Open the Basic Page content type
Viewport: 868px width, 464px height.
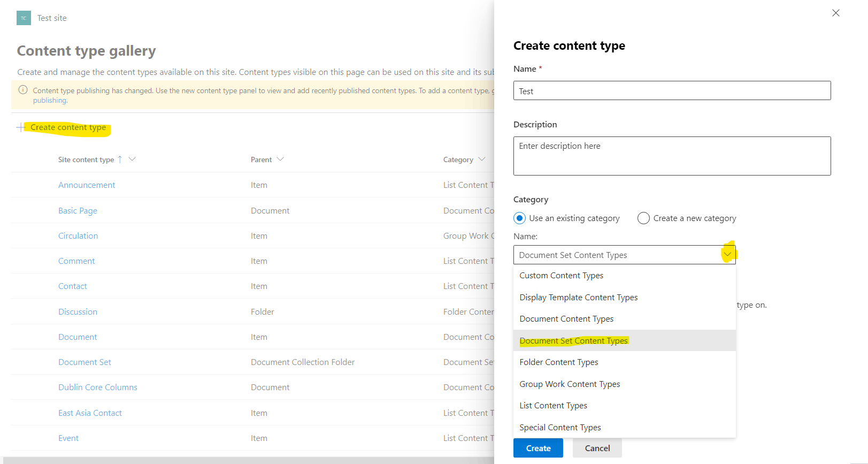tap(78, 211)
